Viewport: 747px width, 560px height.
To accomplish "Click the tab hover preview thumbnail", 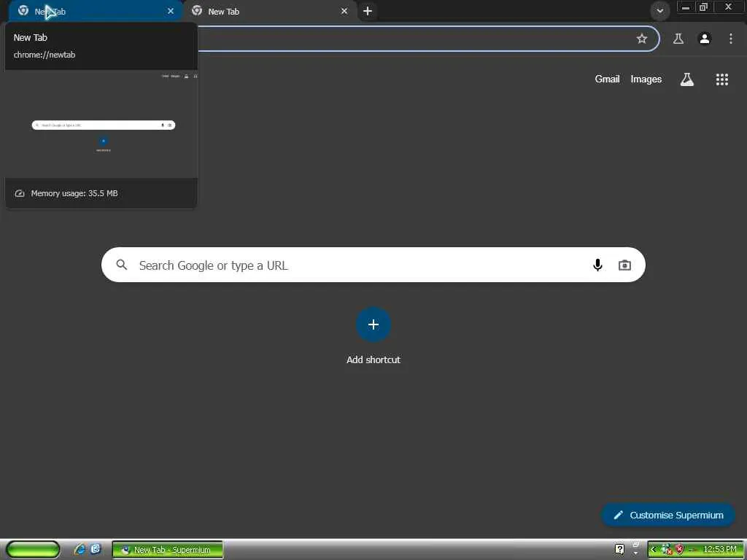I will (x=101, y=124).
